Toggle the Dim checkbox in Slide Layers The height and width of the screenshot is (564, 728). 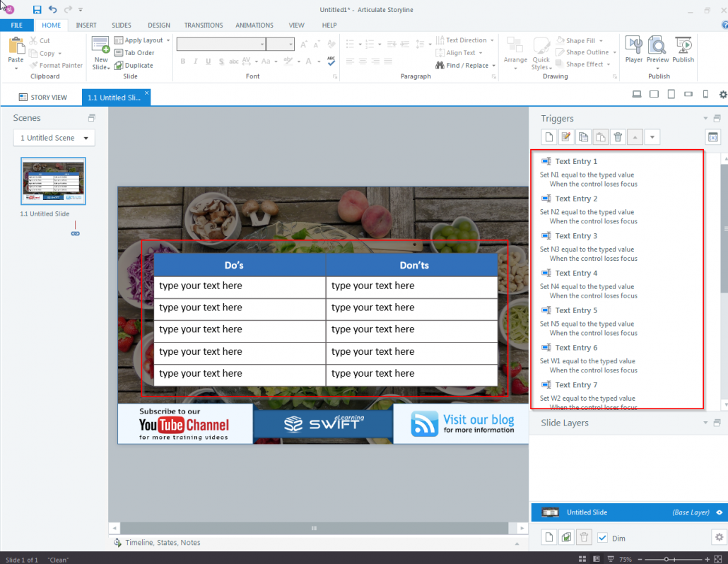point(604,537)
